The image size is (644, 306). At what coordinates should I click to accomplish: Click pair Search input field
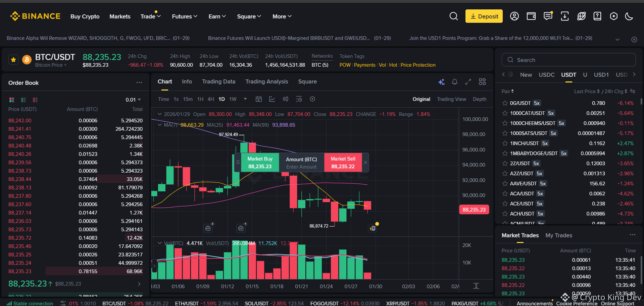click(x=568, y=60)
